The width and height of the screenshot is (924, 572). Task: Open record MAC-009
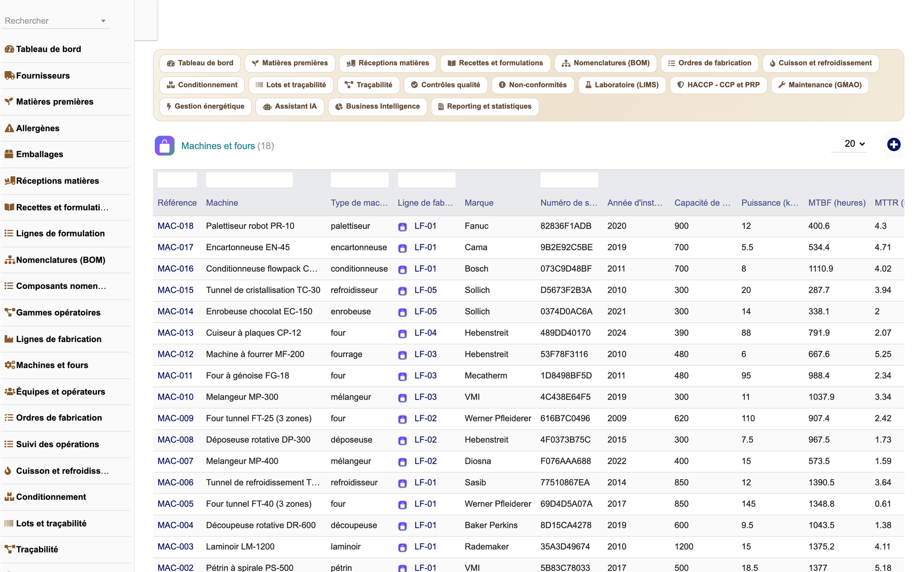[x=176, y=419]
